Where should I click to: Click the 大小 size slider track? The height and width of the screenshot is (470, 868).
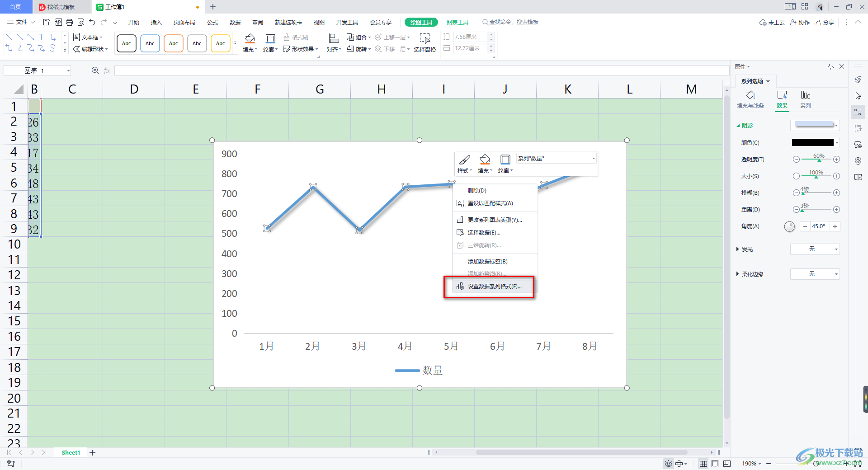[x=816, y=176]
